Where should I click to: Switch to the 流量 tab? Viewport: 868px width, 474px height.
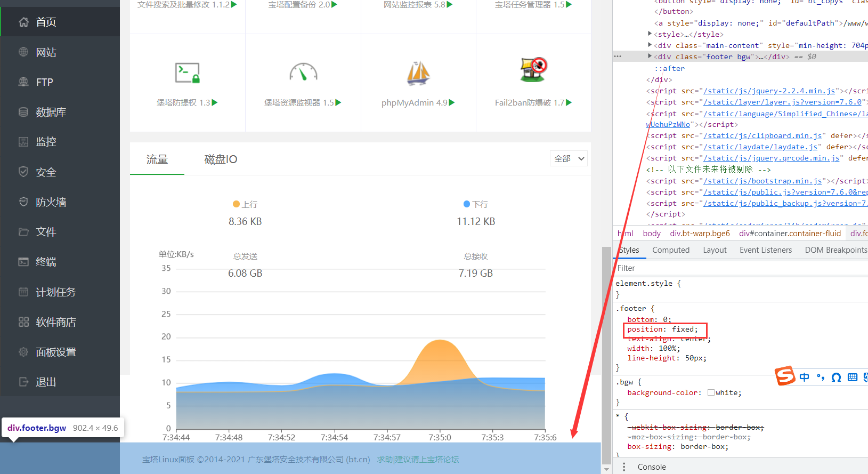point(157,159)
